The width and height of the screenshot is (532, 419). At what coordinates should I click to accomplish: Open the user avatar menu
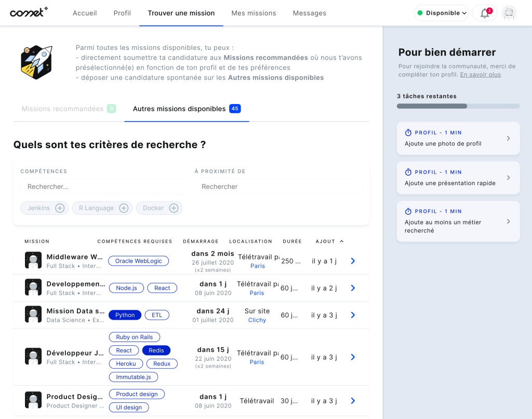coord(509,14)
